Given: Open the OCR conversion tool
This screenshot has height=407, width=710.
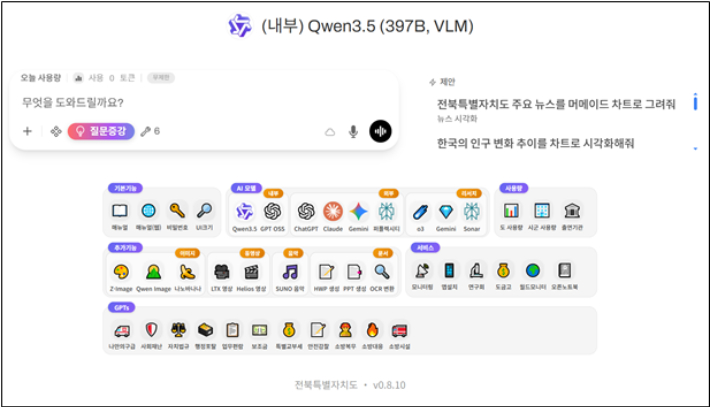Looking at the screenshot, I should (x=382, y=272).
